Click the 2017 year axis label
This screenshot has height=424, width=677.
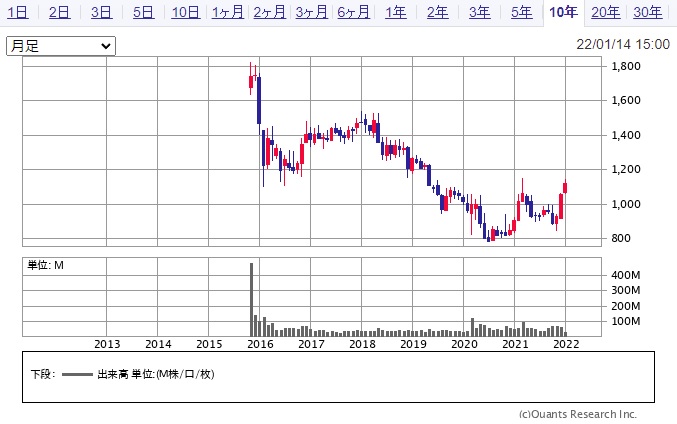pos(311,344)
